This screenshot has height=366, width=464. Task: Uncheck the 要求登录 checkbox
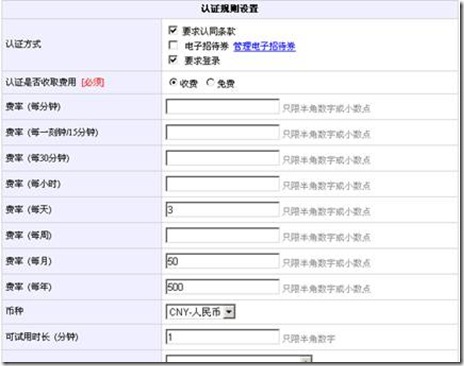pos(173,60)
